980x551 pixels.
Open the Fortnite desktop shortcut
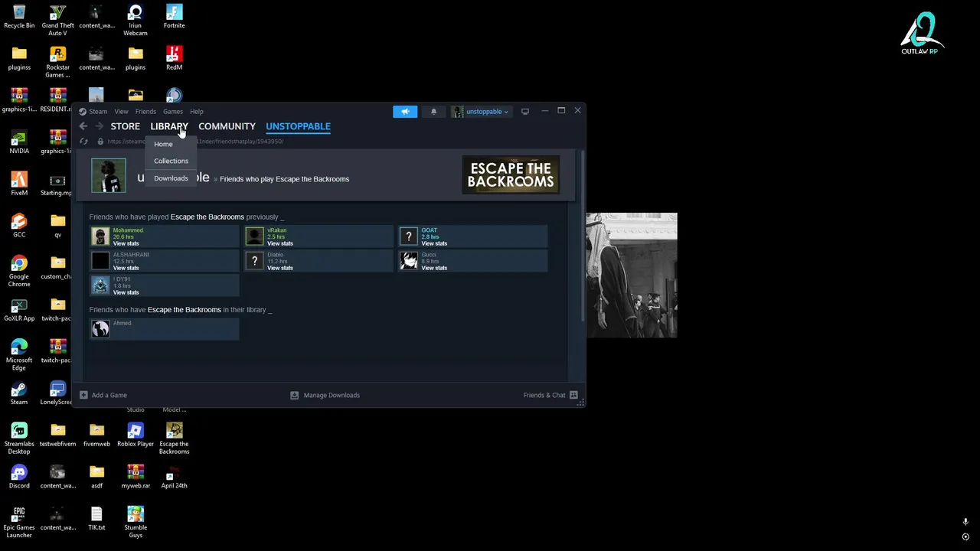(174, 17)
